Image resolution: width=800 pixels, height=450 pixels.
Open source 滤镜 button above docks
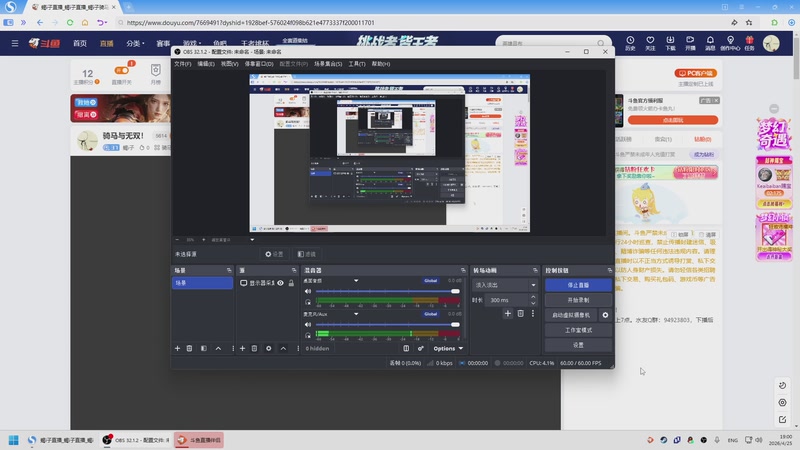point(307,254)
